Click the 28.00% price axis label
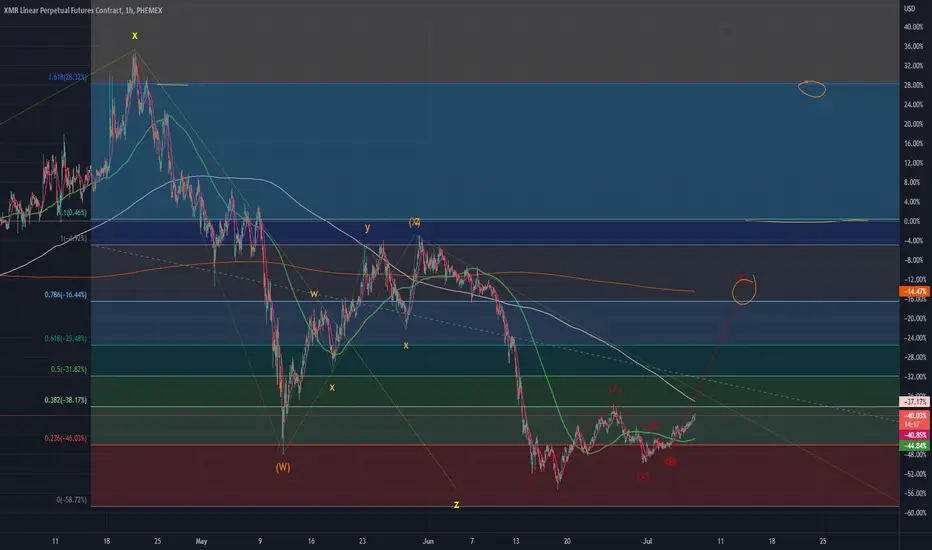The width and height of the screenshot is (932, 550). point(914,85)
